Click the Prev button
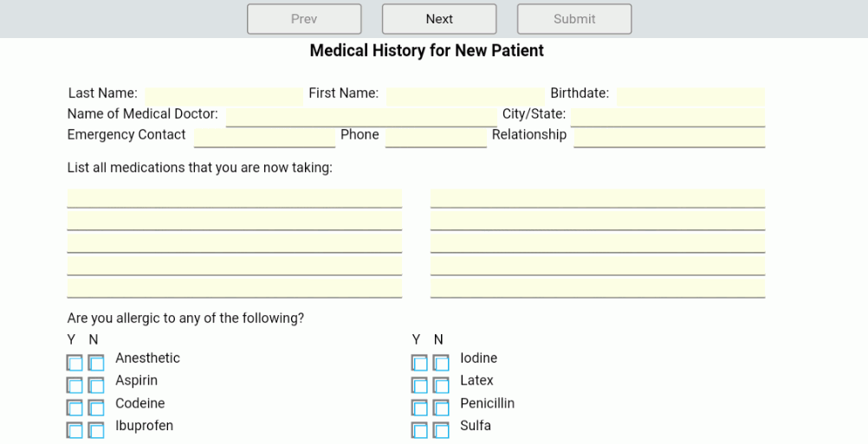This screenshot has height=444, width=868. click(304, 19)
